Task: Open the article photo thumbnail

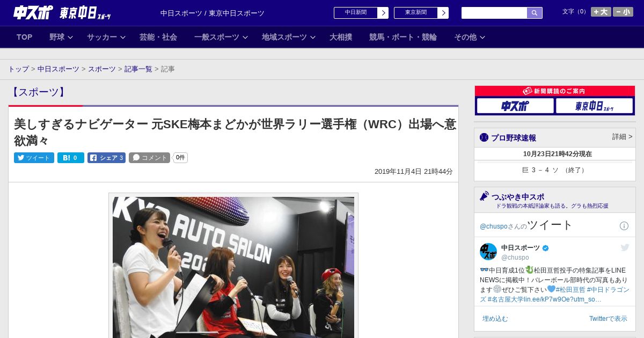Action: point(233,267)
